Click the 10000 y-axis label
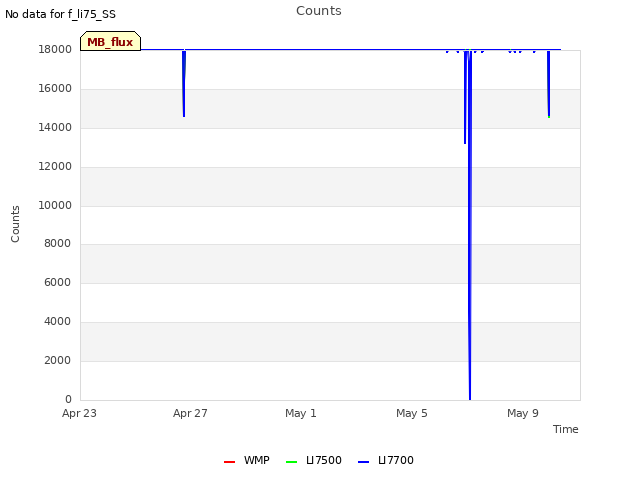The height and width of the screenshot is (480, 640). [x=55, y=205]
